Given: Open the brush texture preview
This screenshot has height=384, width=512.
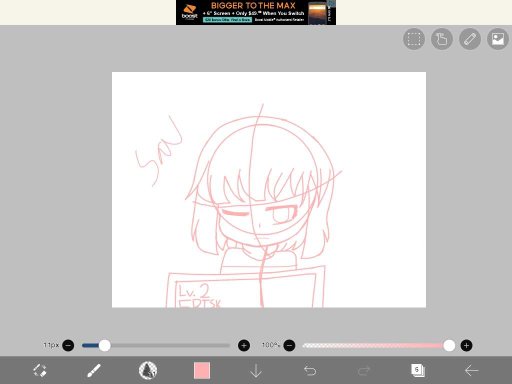Looking at the screenshot, I should coord(148,370).
